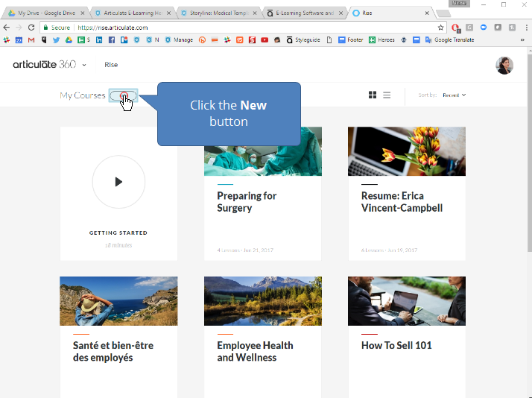532x398 pixels.
Task: Click the red Opera-style extension icon
Action: (455, 28)
